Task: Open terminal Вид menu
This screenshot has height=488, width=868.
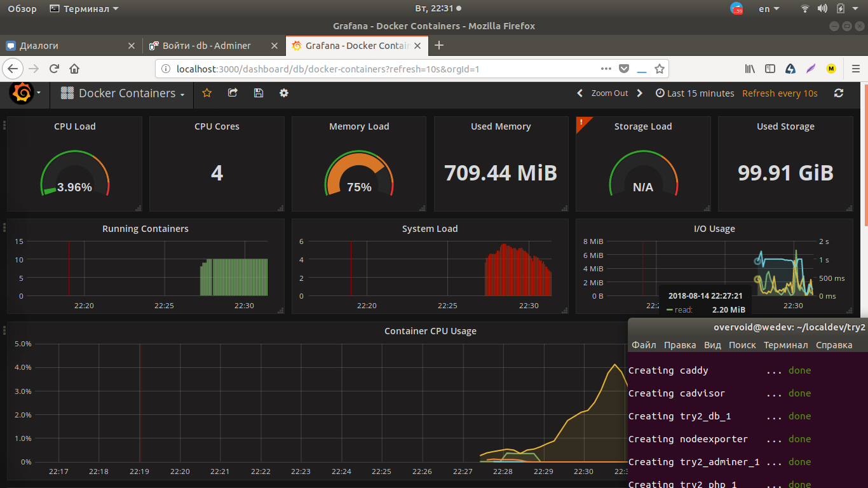Action: click(712, 345)
